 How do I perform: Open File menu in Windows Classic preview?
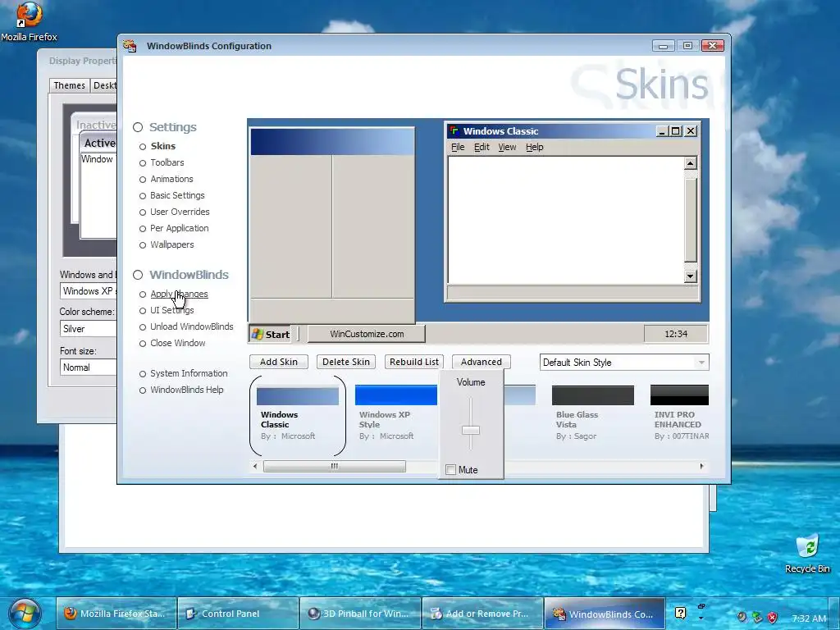coord(458,148)
